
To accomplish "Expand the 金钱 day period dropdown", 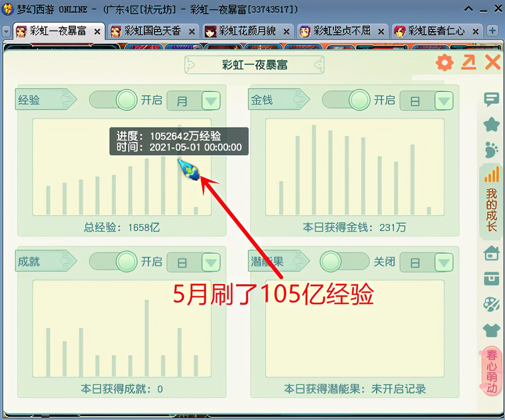I will click(x=444, y=101).
